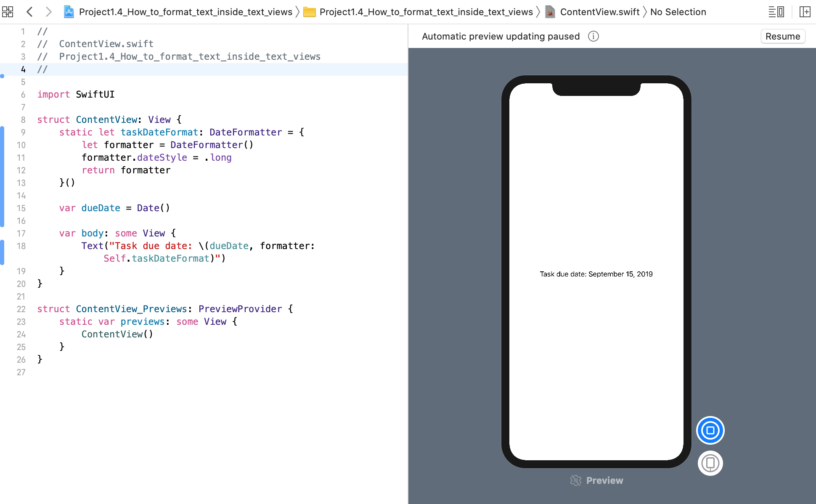The image size is (816, 504).
Task: Click line number 18 in gutter
Action: tap(21, 246)
